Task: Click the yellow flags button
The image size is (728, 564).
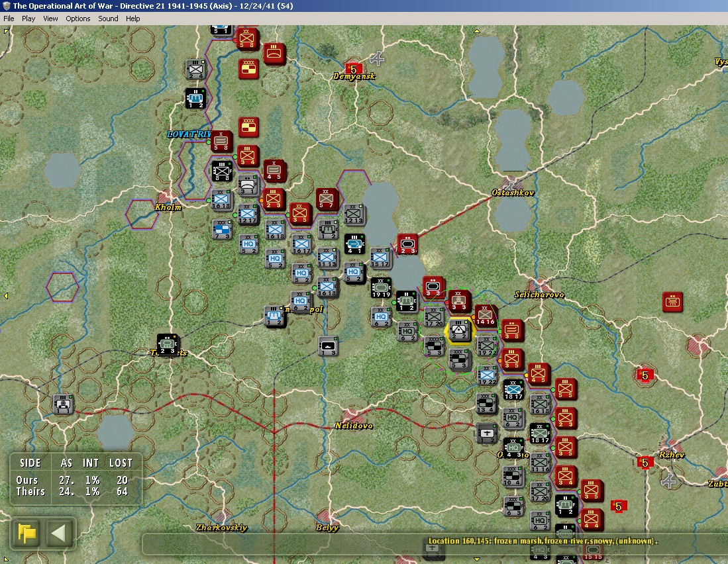Action: tap(27, 533)
